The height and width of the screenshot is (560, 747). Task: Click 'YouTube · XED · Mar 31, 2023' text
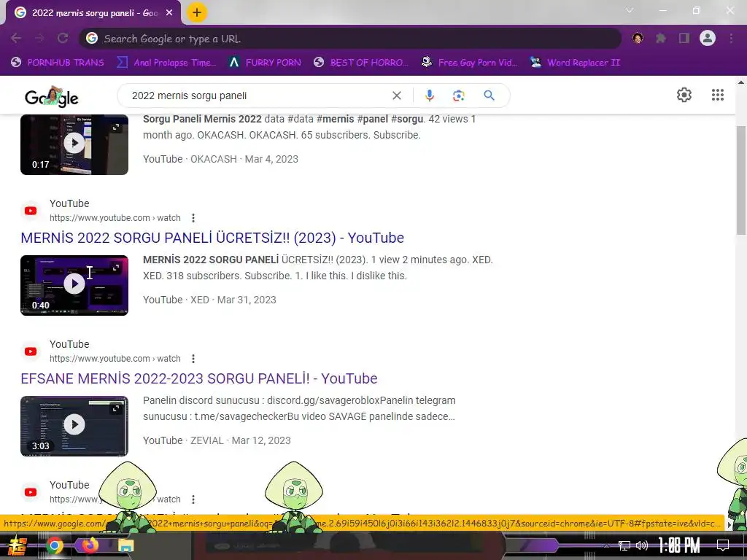coord(209,300)
